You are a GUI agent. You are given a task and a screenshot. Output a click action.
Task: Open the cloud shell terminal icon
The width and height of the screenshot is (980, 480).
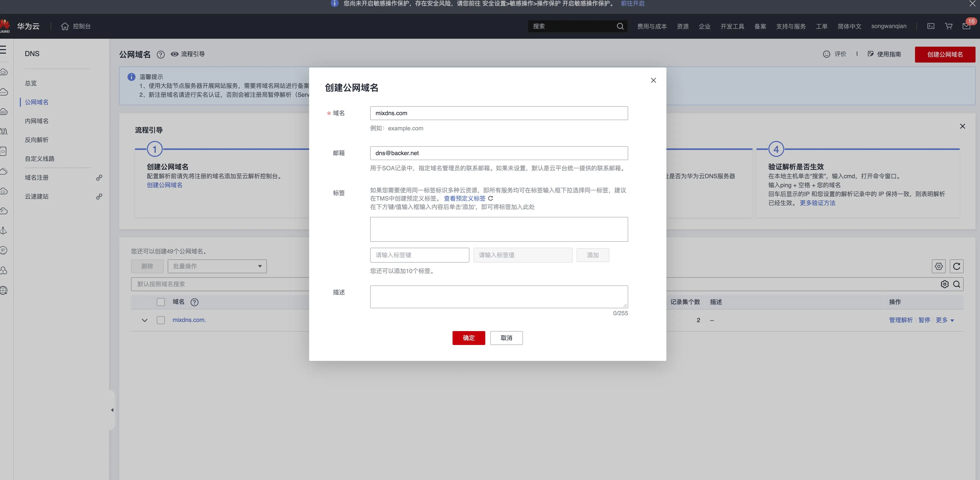pyautogui.click(x=931, y=26)
